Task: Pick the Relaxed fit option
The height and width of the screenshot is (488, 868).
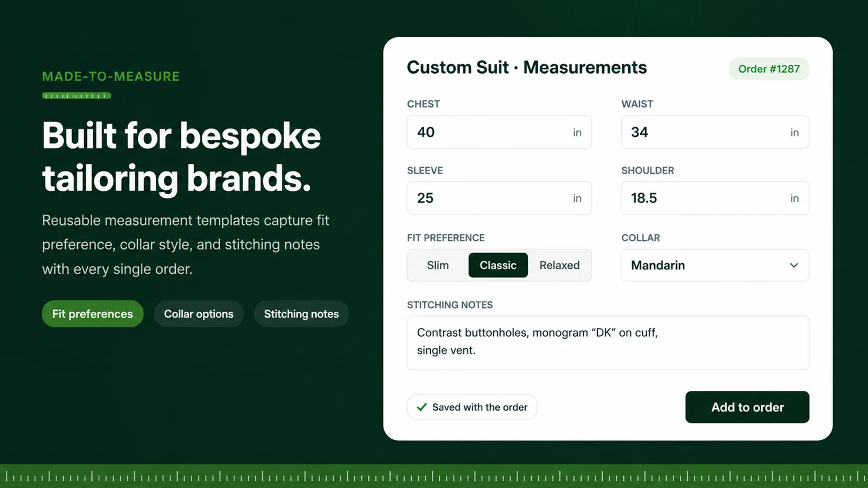Action: (559, 265)
